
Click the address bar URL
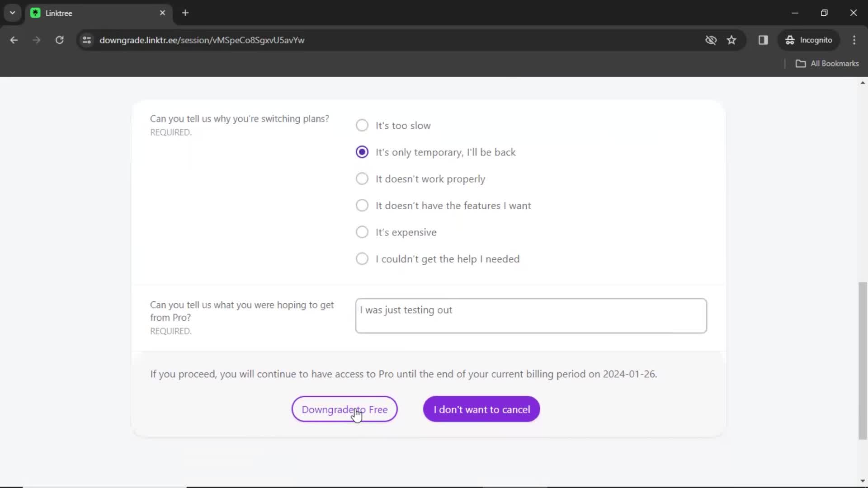[202, 40]
